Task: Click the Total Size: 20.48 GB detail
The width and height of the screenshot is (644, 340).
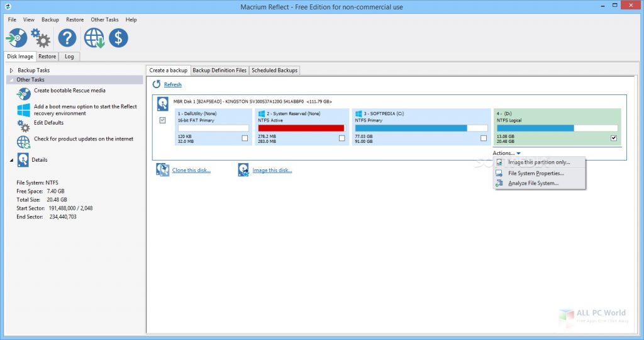Action: [x=42, y=200]
